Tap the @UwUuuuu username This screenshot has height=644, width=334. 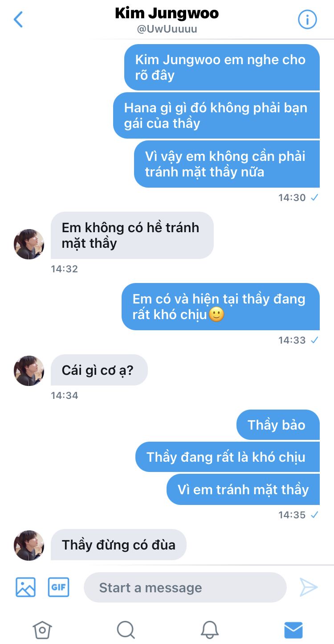pyautogui.click(x=167, y=29)
